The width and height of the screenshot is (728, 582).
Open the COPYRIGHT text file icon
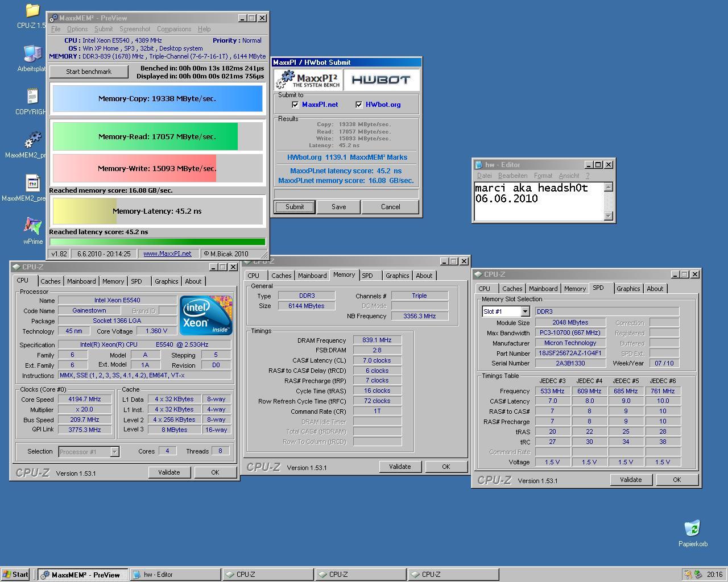click(x=32, y=97)
